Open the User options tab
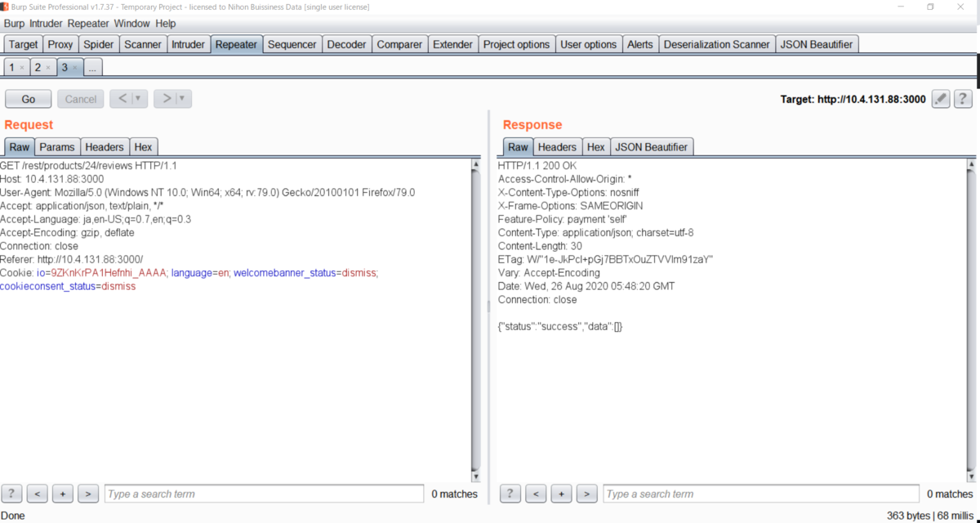The image size is (980, 523). point(589,44)
